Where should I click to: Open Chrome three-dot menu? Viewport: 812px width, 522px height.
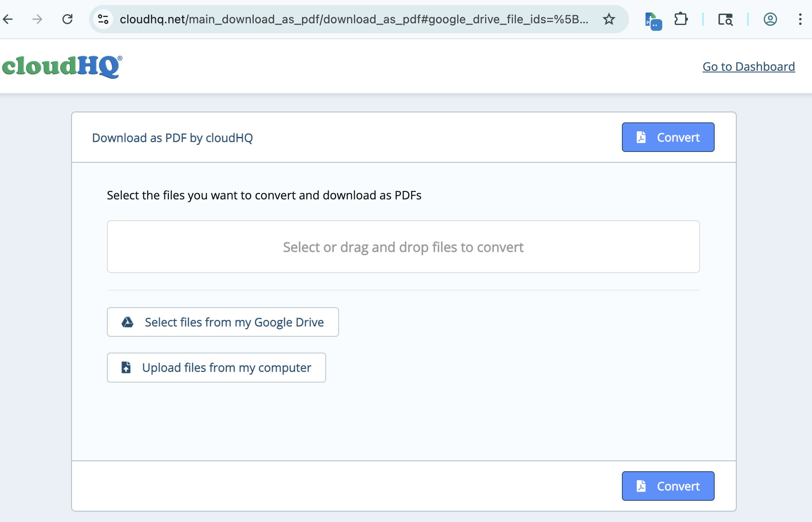(800, 19)
